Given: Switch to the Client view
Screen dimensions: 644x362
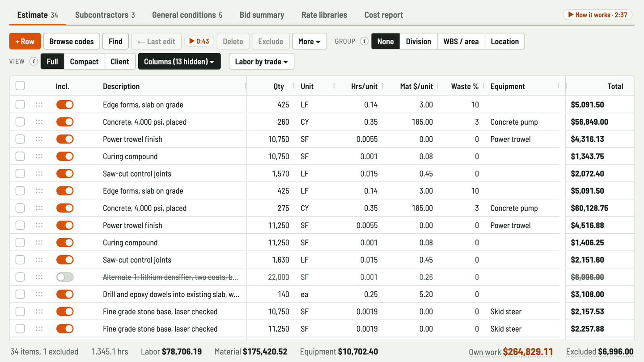Looking at the screenshot, I should pyautogui.click(x=120, y=61).
